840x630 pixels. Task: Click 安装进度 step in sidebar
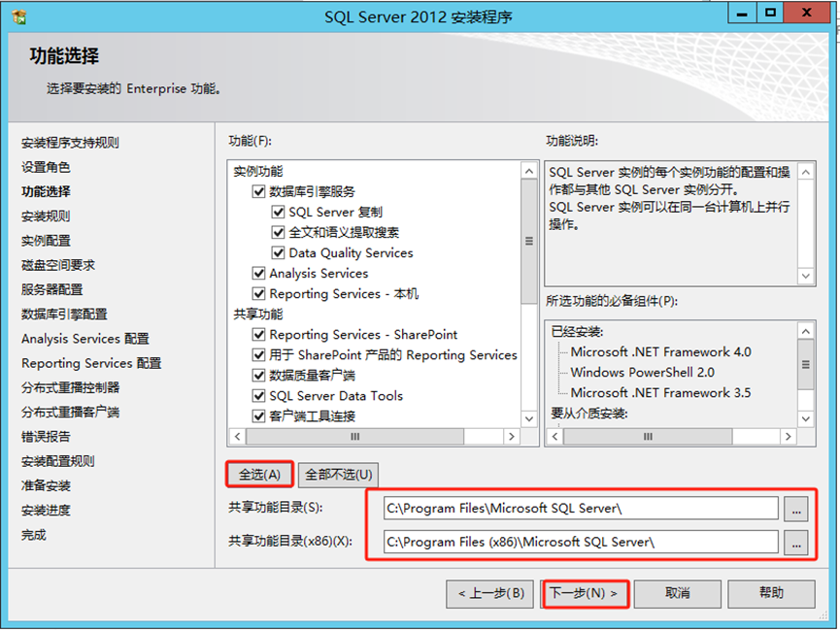(x=46, y=511)
